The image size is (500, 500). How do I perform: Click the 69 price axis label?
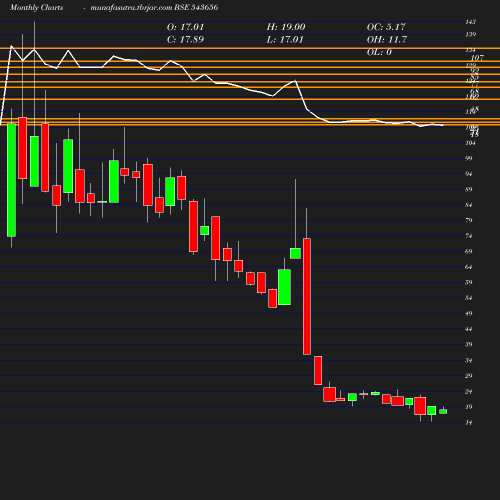pyautogui.click(x=469, y=251)
